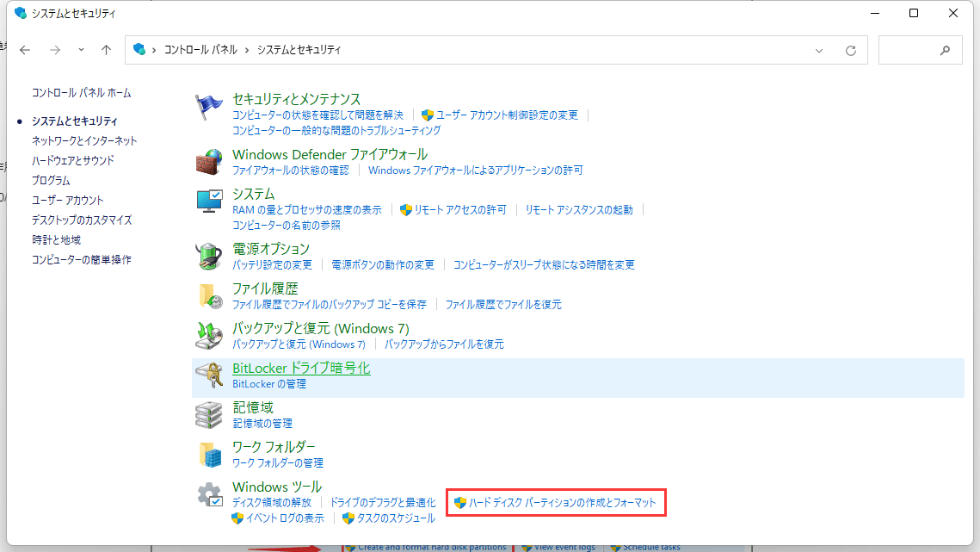Click the System monitor icon
This screenshot has height=552, width=980.
tap(208, 201)
